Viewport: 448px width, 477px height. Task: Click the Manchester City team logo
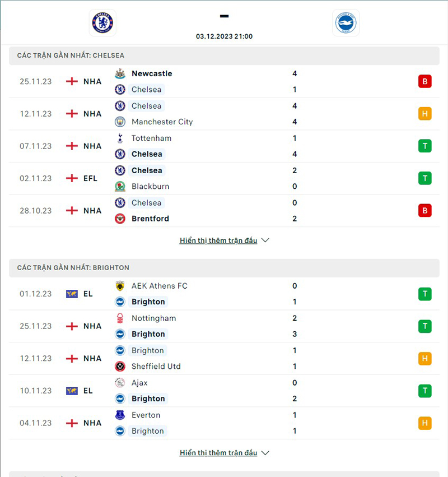coord(120,122)
